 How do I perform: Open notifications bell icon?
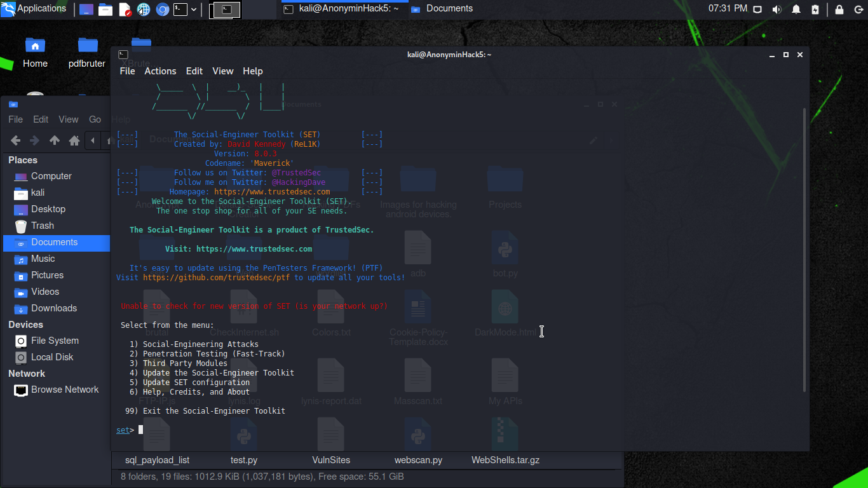coord(796,10)
